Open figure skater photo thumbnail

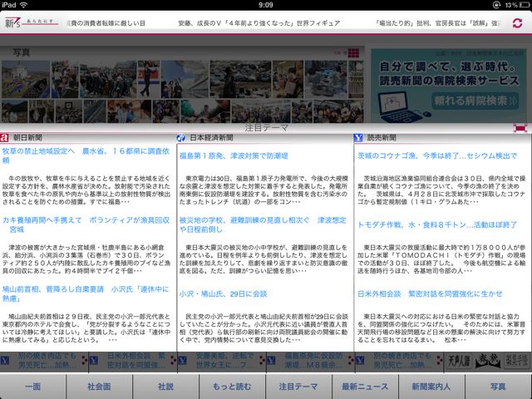coord(149,80)
